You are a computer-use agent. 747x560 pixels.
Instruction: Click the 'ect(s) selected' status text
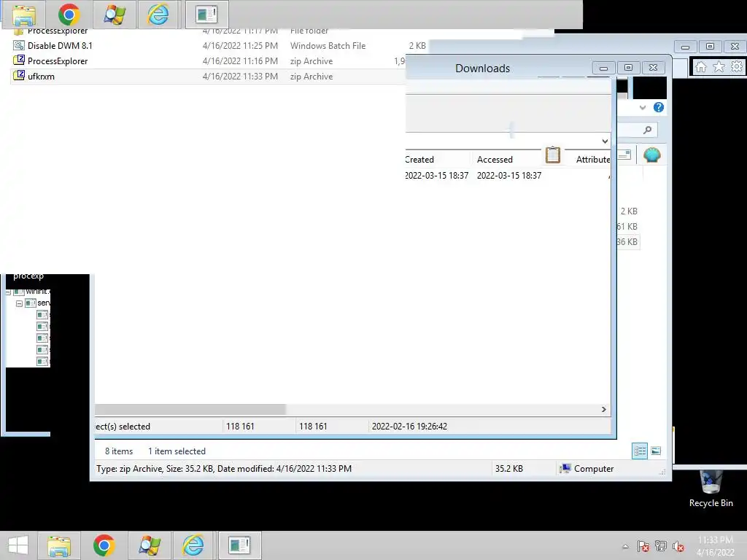123,426
